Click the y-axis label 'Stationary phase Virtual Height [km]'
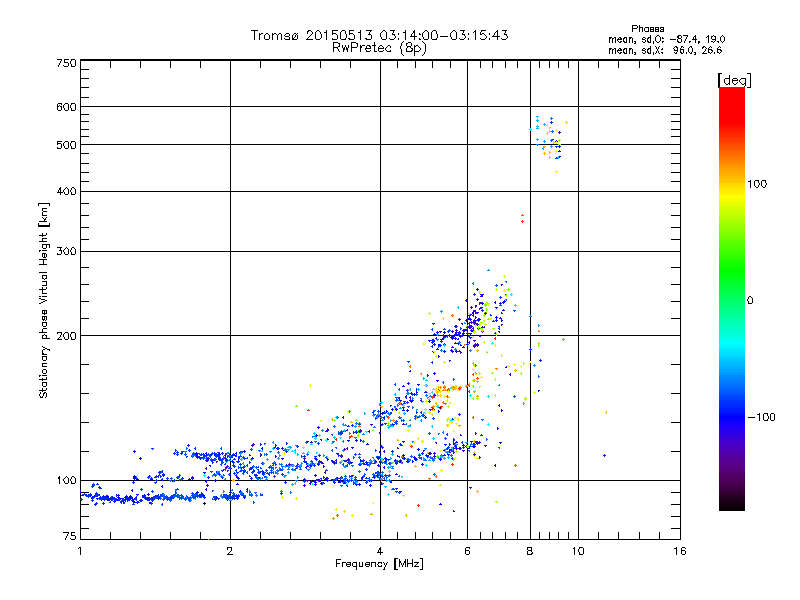 43,300
